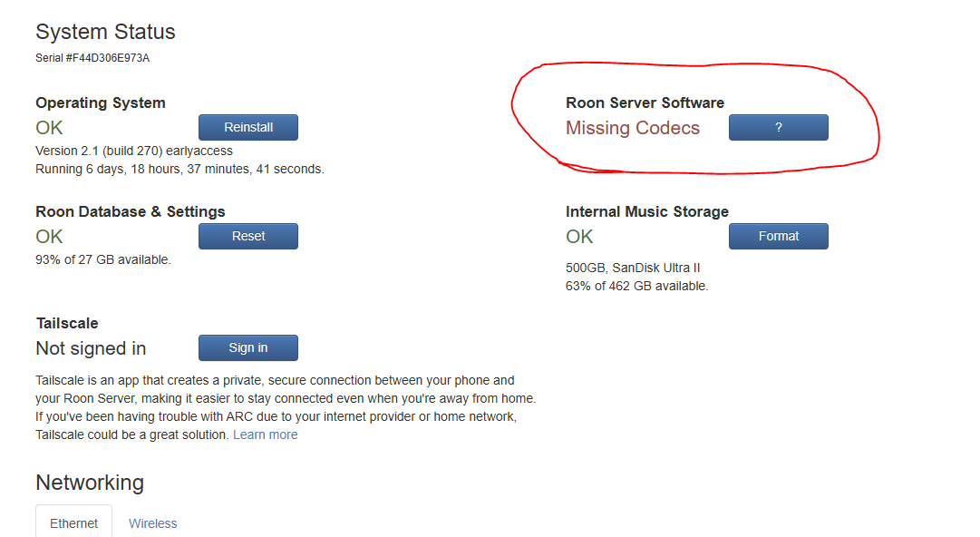
Task: Format the Internal Music Storage
Action: pos(778,237)
